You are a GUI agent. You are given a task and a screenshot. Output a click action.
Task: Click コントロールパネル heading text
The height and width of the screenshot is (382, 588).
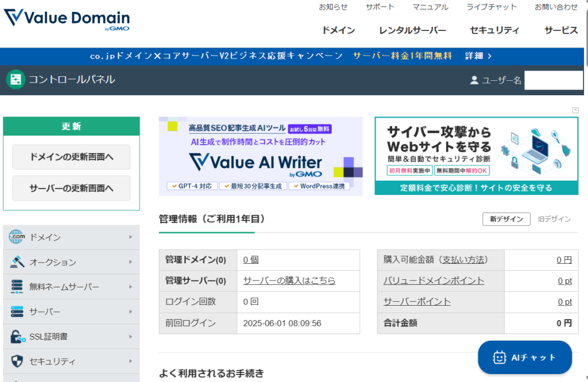point(72,79)
